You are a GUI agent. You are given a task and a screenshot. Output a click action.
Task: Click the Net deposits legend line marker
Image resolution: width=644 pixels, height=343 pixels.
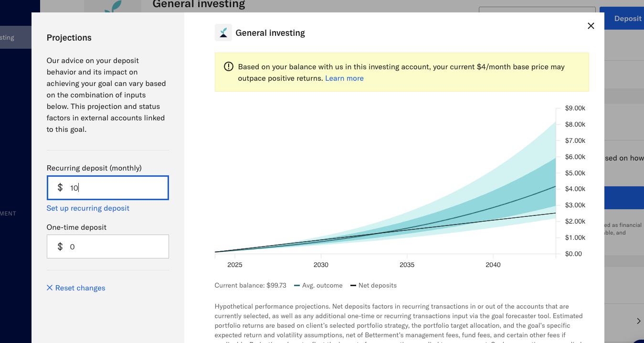click(354, 285)
